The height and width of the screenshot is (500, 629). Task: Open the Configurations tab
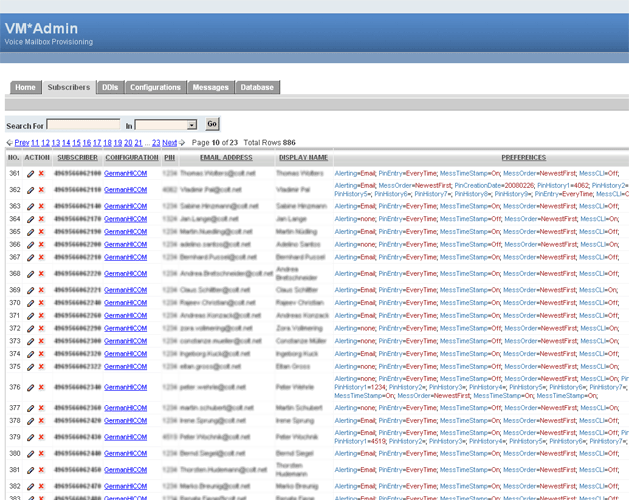click(x=155, y=88)
